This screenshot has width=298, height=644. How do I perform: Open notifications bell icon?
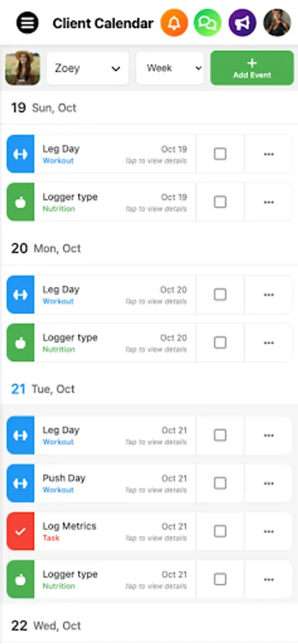[174, 23]
